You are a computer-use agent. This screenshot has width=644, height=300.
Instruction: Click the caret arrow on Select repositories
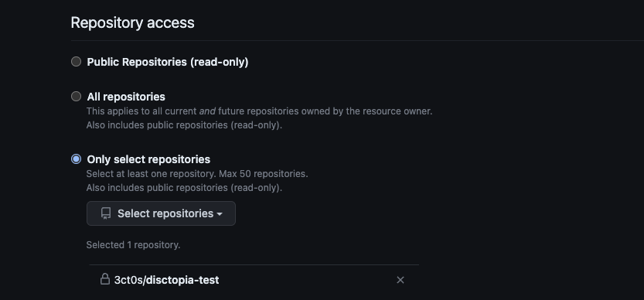point(220,214)
